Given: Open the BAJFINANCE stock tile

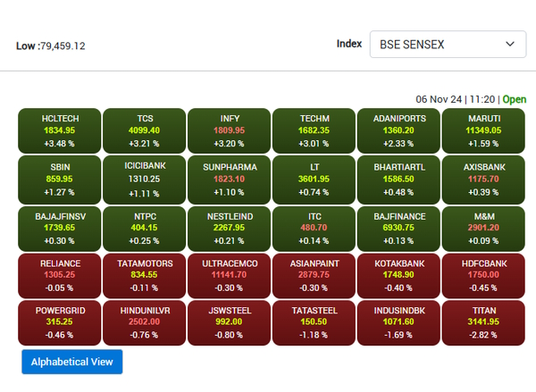Looking at the screenshot, I should (x=398, y=229).
